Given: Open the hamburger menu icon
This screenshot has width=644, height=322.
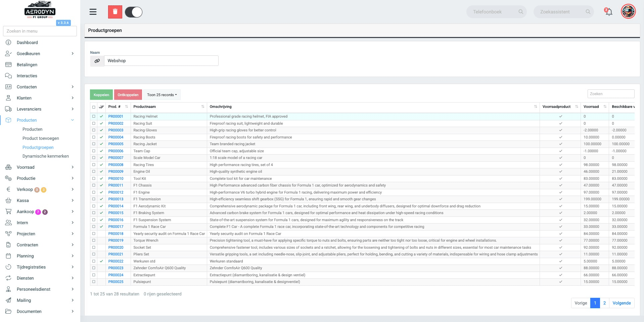Looking at the screenshot, I should 93,12.
